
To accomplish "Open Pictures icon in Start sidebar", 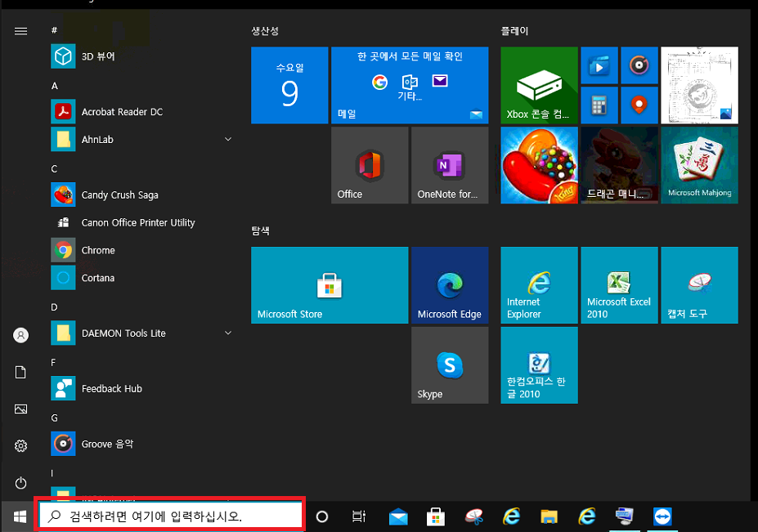I will pyautogui.click(x=20, y=409).
